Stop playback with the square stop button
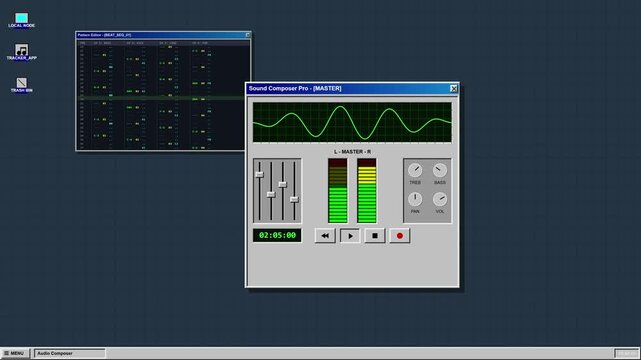 tap(375, 236)
